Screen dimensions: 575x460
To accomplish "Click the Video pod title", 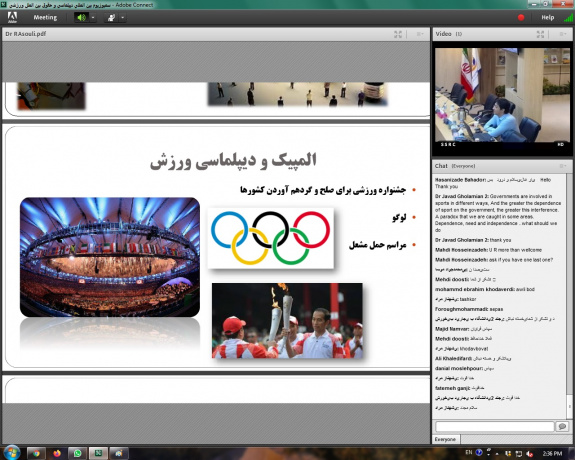I will [x=443, y=34].
